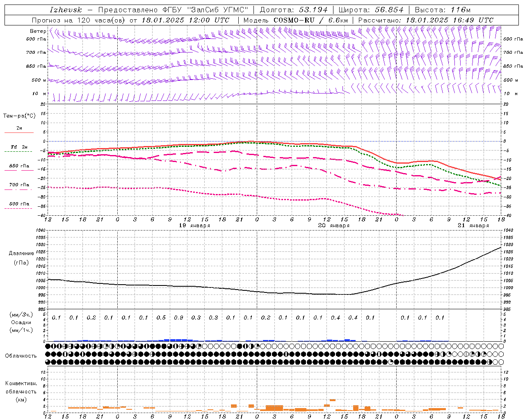Click the dashed pink swatch under '700 гПа' legend
The image size is (525, 420).
[x=18, y=189]
